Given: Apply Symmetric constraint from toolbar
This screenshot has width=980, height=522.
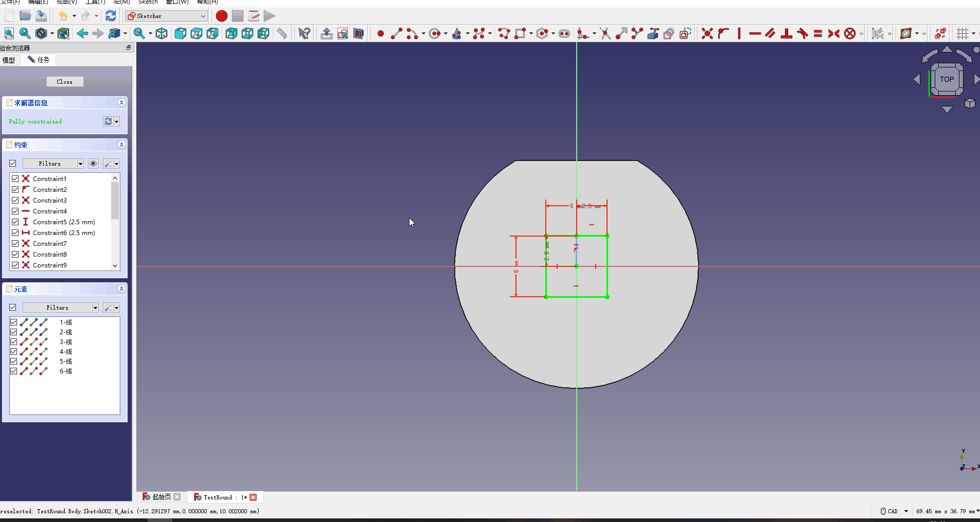Looking at the screenshot, I should click(x=834, y=34).
